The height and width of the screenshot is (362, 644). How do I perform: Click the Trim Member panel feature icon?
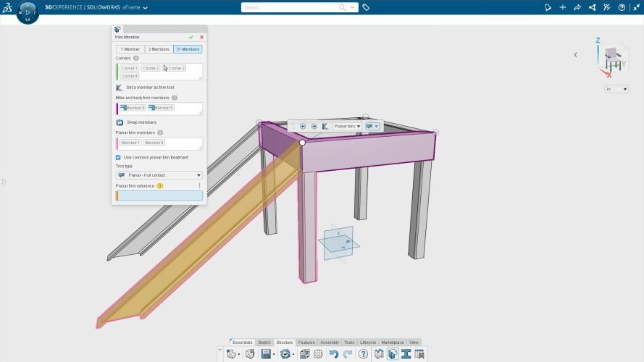click(117, 29)
